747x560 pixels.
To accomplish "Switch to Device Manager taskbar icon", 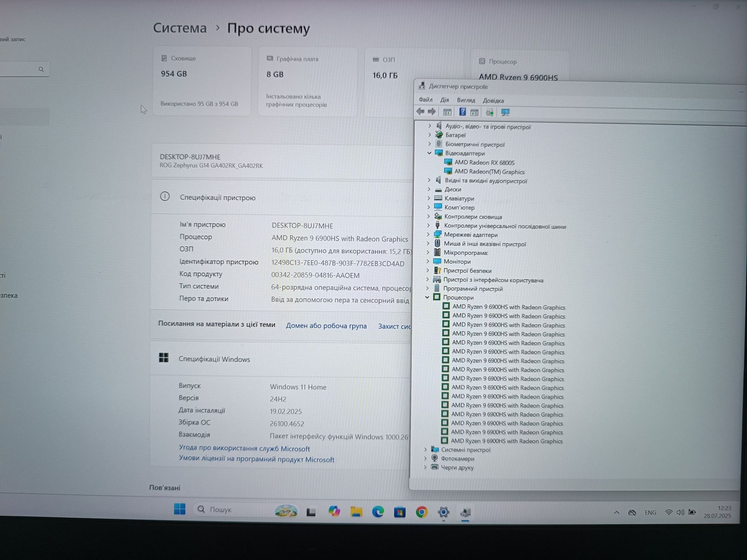I will click(x=465, y=513).
